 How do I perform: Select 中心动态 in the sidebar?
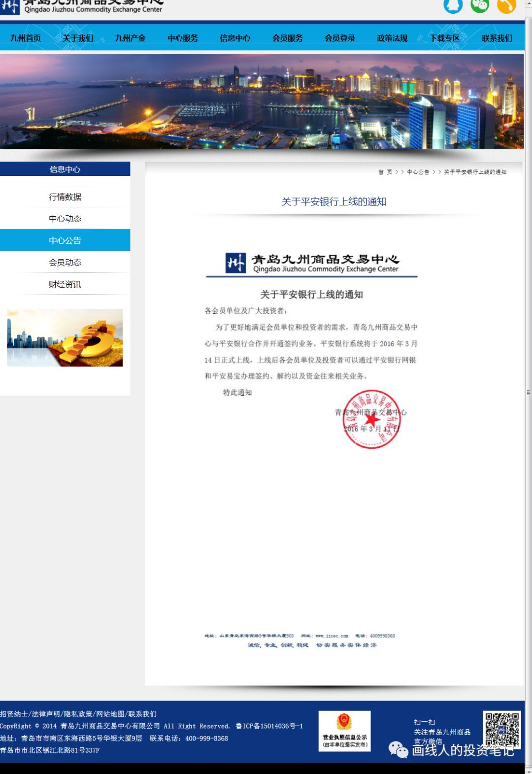(65, 218)
